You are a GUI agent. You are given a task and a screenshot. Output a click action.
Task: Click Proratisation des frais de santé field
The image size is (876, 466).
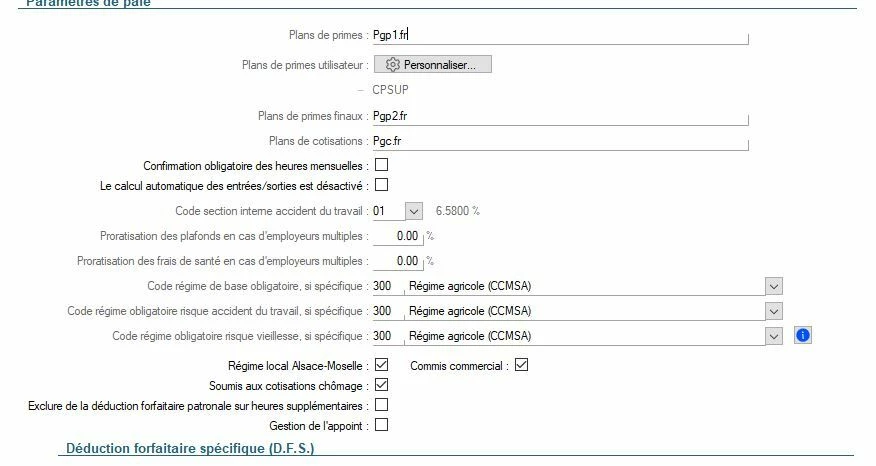396,261
